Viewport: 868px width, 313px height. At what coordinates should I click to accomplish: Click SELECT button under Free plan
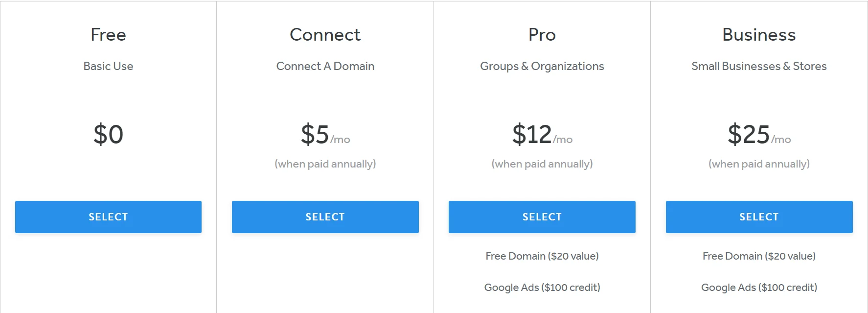[108, 217]
